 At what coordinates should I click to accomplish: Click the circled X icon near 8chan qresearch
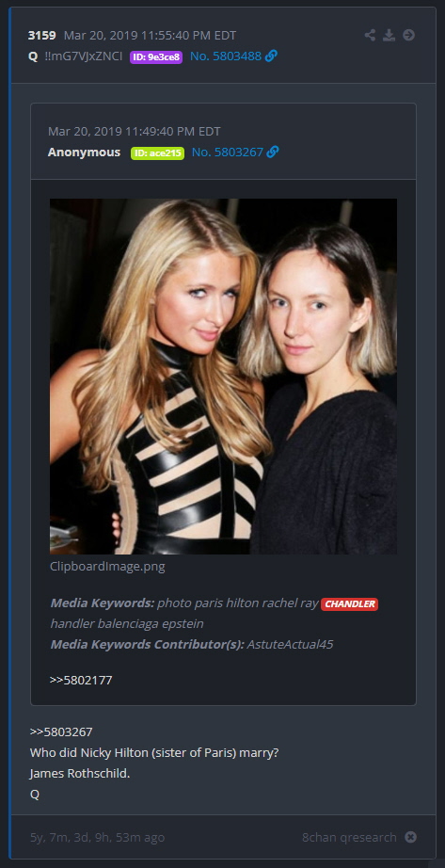tap(410, 837)
